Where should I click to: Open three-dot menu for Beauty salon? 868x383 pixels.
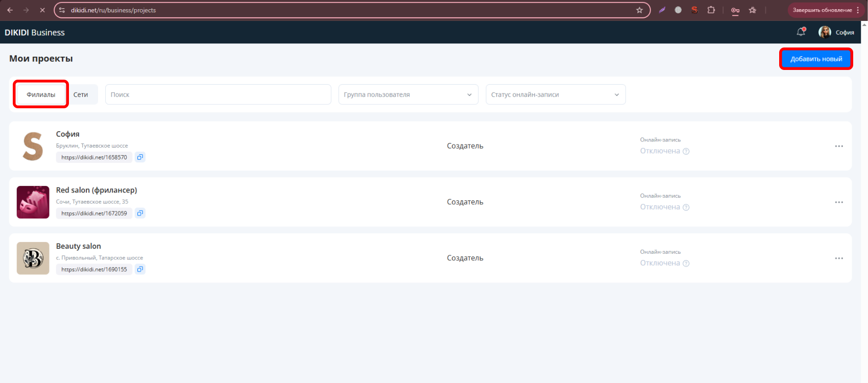(838, 258)
